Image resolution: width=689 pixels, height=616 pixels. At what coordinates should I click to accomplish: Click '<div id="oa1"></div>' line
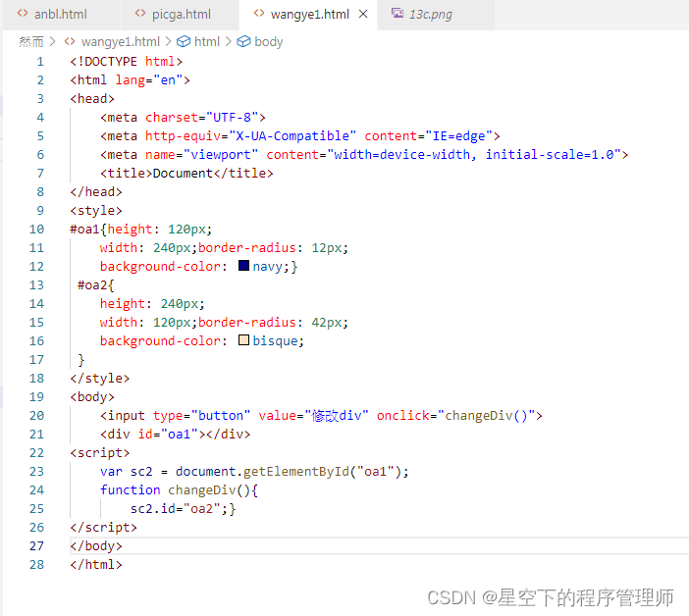pos(176,435)
